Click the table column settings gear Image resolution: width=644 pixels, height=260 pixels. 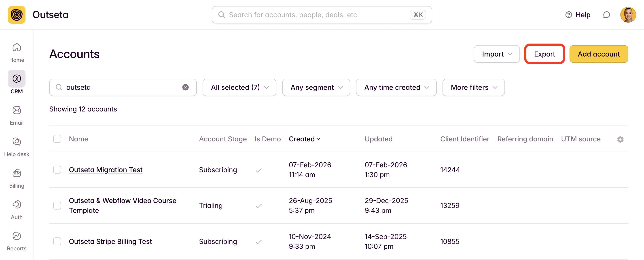pyautogui.click(x=620, y=139)
